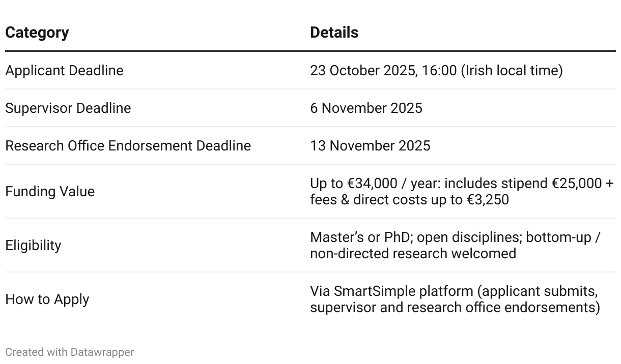Screen dimensions: 621x364
Task: Click the Details column header
Action: coord(334,33)
